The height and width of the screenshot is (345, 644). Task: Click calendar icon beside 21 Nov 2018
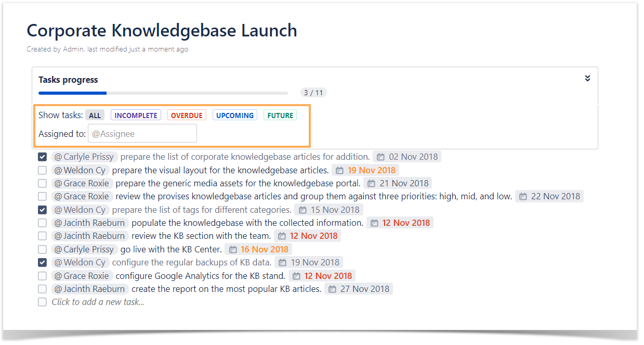pos(372,183)
